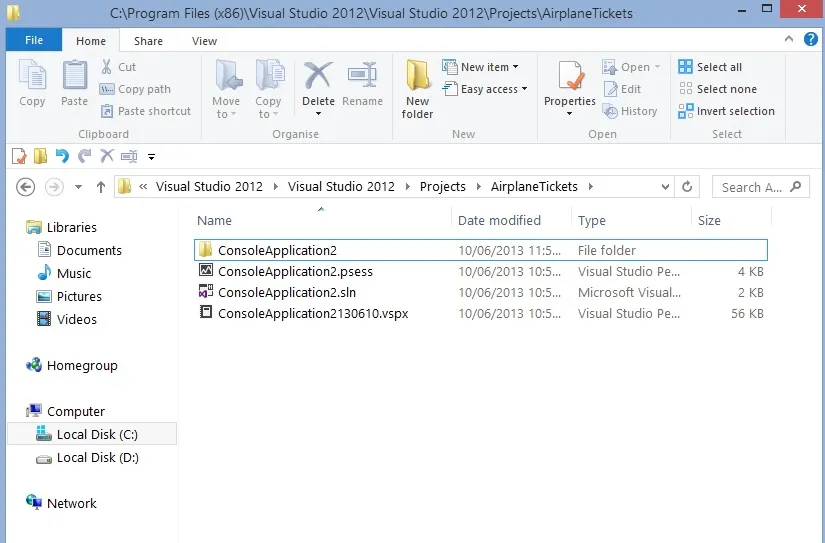Screen dimensions: 825x543
Task: Click the Forward navigation arrow
Action: click(54, 187)
